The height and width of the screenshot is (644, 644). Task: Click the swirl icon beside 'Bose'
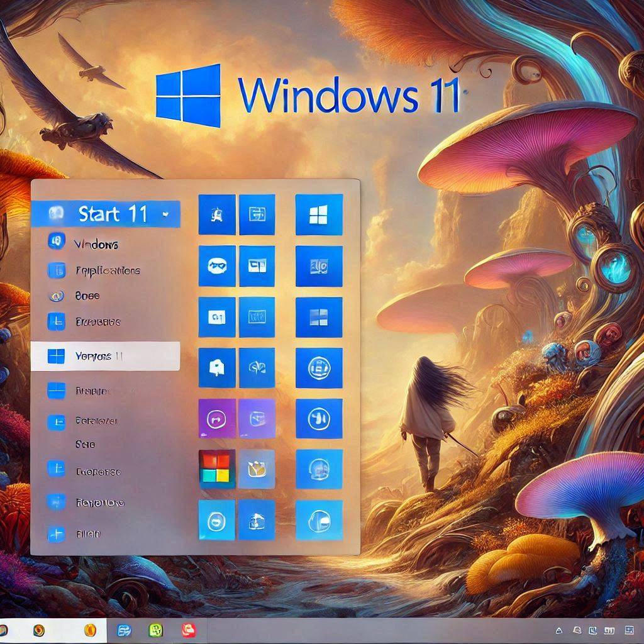click(56, 296)
